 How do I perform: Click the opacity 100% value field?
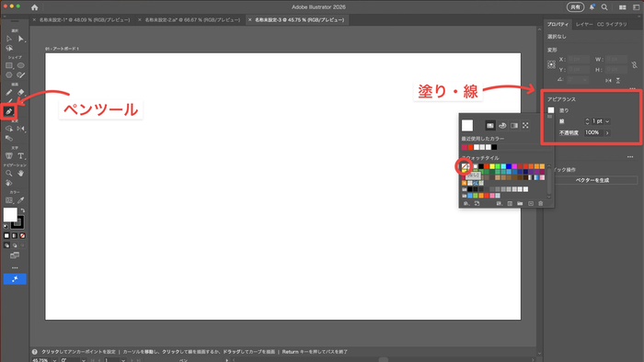[x=592, y=133]
